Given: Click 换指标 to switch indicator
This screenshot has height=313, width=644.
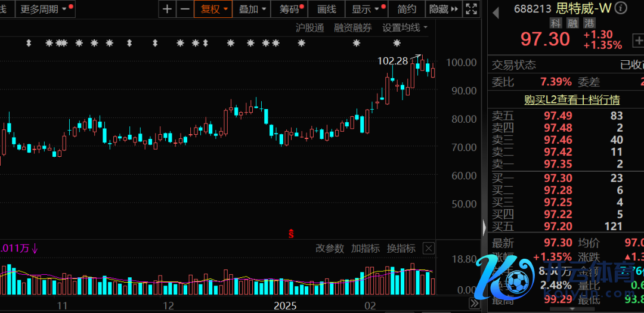Looking at the screenshot, I should coord(401,249).
